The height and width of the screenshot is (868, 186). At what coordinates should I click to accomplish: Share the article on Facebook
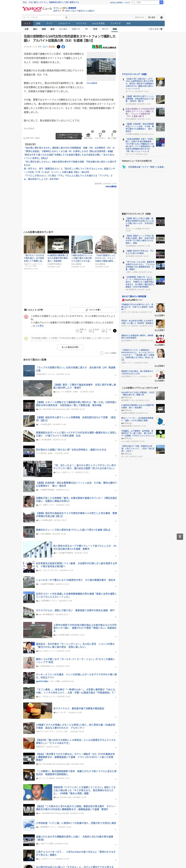63,47
